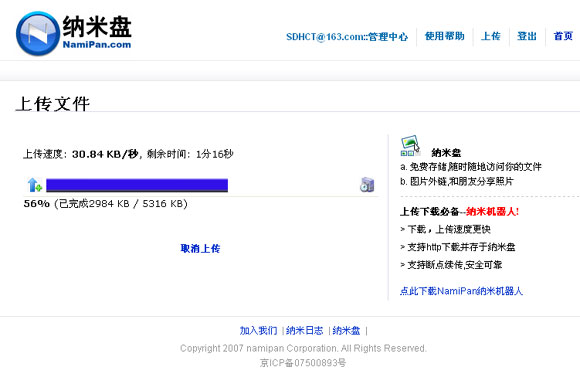Click the 图片外链,和朋友分享照片 line
The height and width of the screenshot is (384, 580).
[457, 181]
